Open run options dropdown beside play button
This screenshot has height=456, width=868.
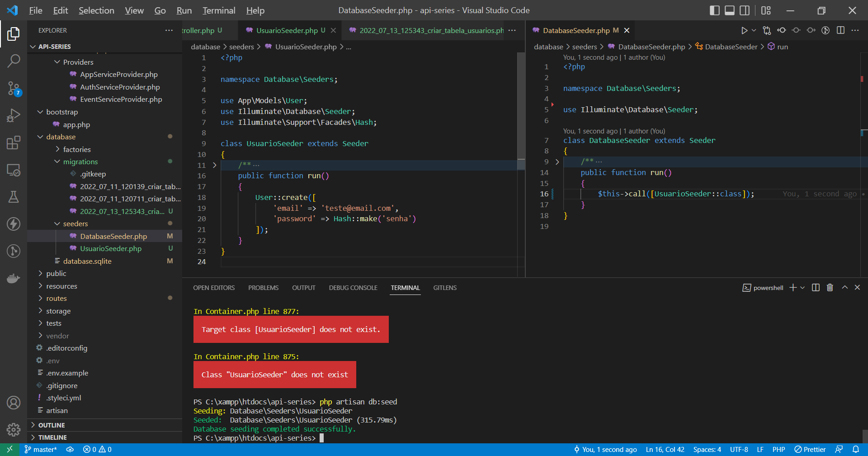point(754,30)
